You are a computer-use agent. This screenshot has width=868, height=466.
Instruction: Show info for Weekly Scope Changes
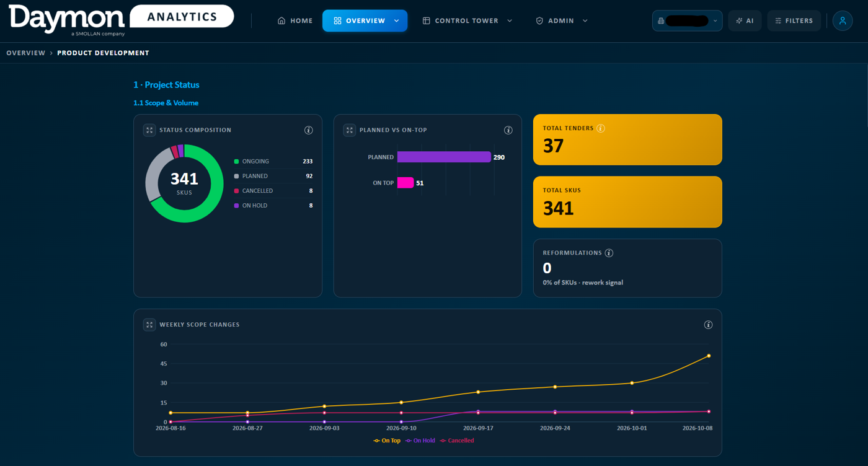(708, 325)
